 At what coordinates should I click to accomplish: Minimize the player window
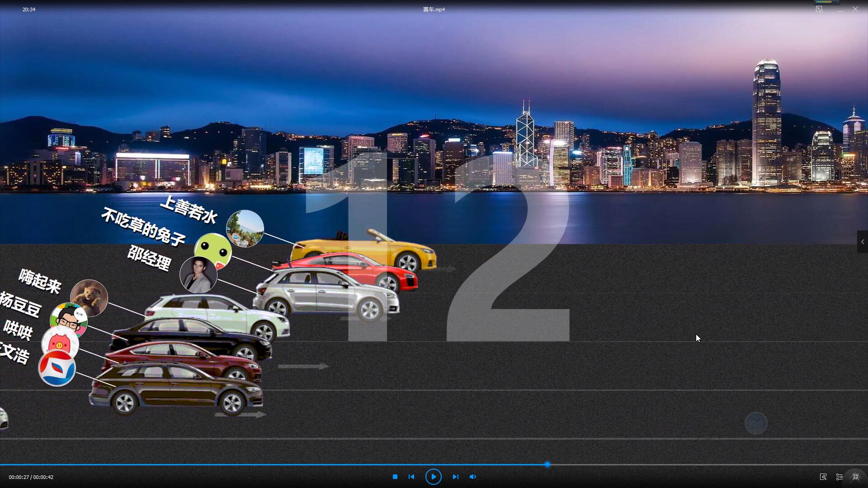click(x=840, y=9)
